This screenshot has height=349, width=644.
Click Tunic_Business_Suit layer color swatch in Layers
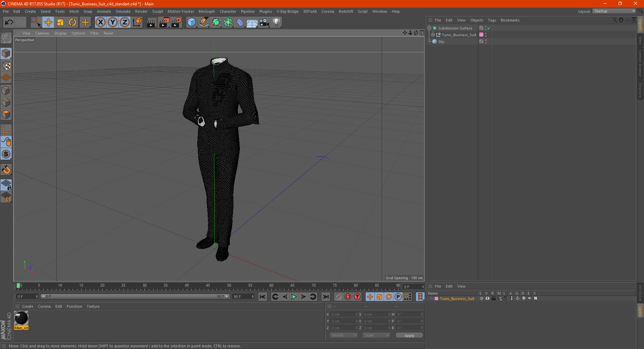point(436,299)
